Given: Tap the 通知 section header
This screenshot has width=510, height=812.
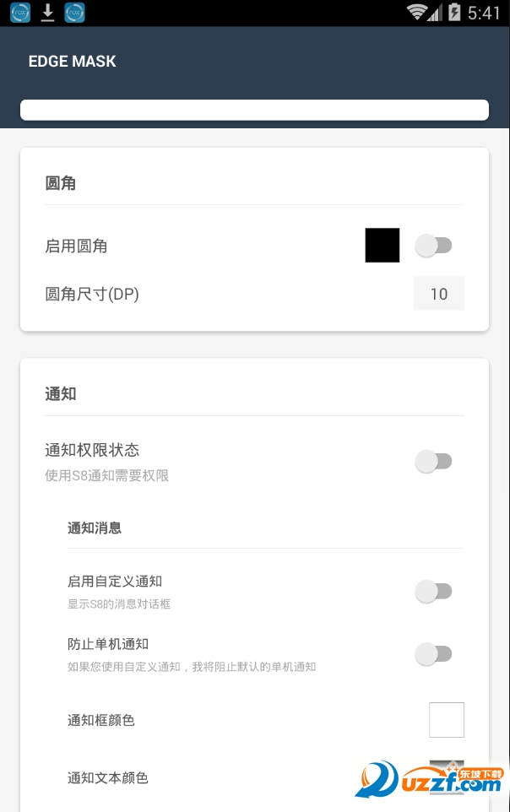Looking at the screenshot, I should coord(61,394).
